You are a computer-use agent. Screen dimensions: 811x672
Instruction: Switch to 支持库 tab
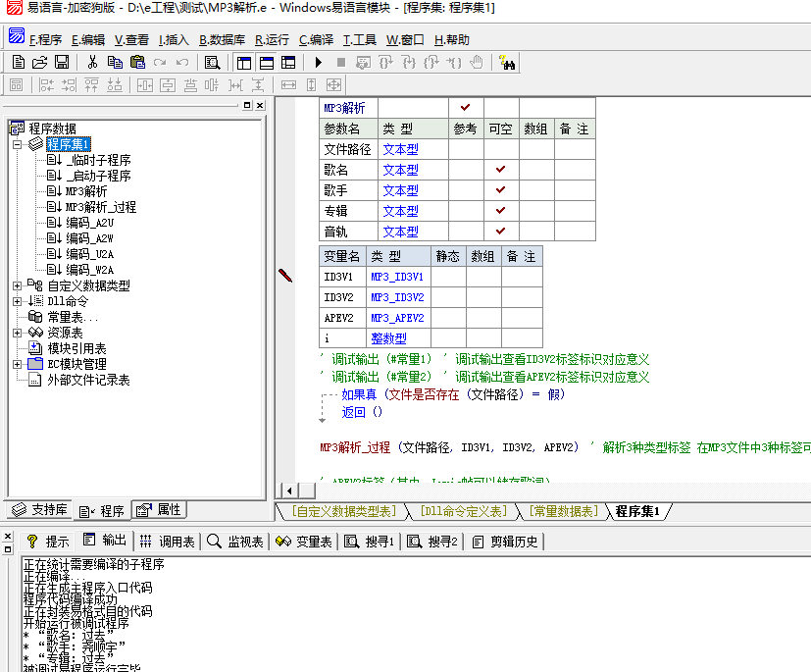(40, 509)
